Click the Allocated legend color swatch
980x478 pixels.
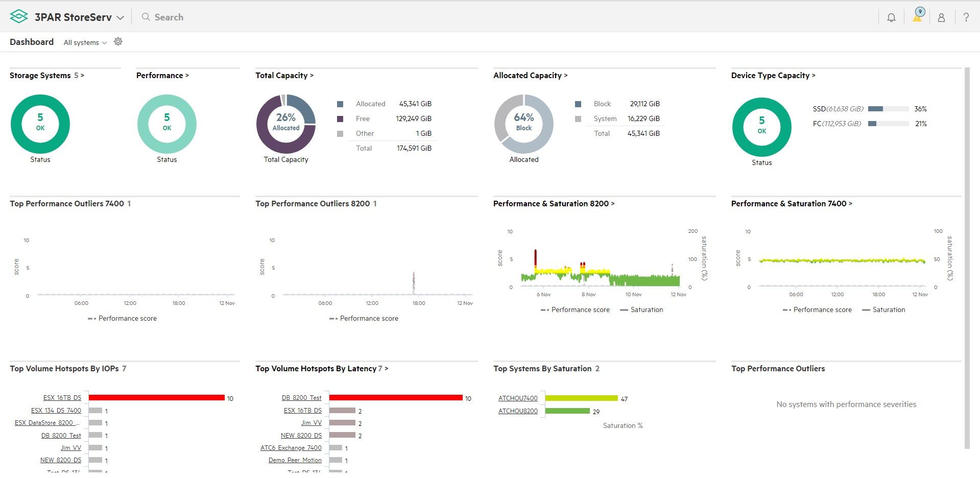[340, 104]
